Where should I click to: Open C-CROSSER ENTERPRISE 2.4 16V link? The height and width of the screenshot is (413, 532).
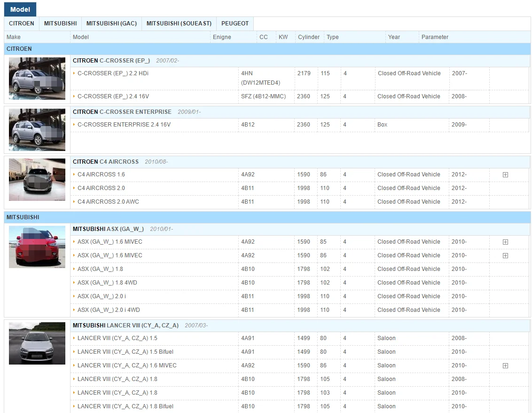click(x=124, y=125)
